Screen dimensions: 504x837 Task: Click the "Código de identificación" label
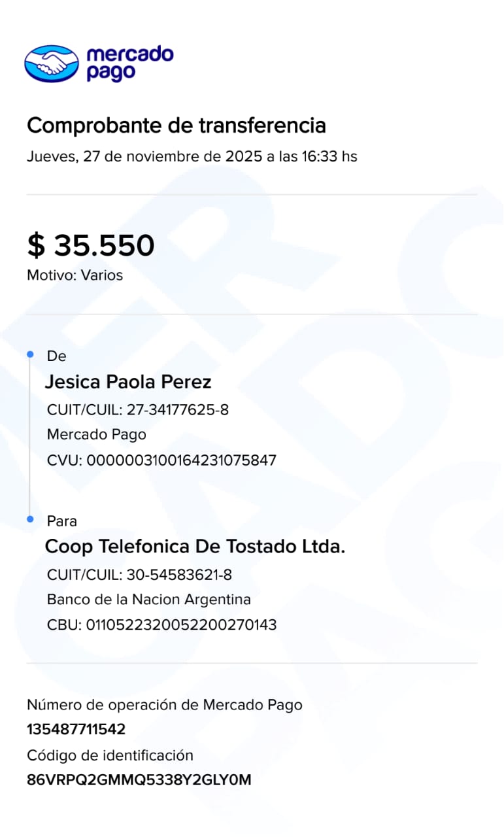tap(110, 755)
